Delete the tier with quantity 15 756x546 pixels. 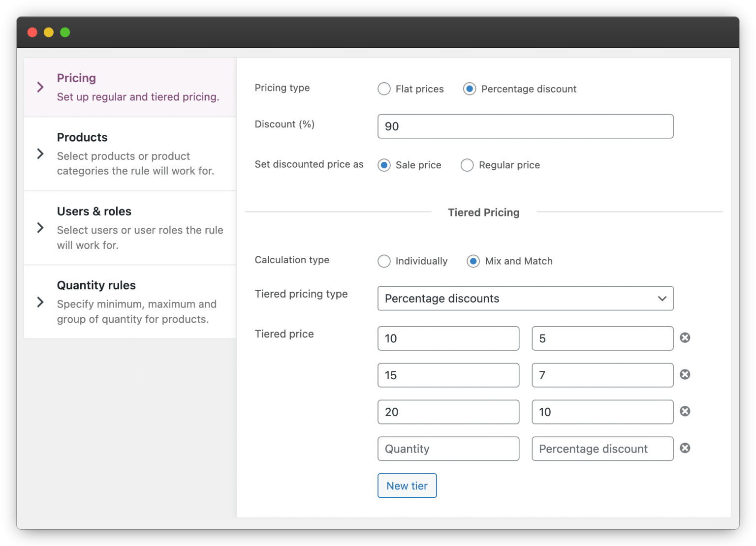click(685, 375)
